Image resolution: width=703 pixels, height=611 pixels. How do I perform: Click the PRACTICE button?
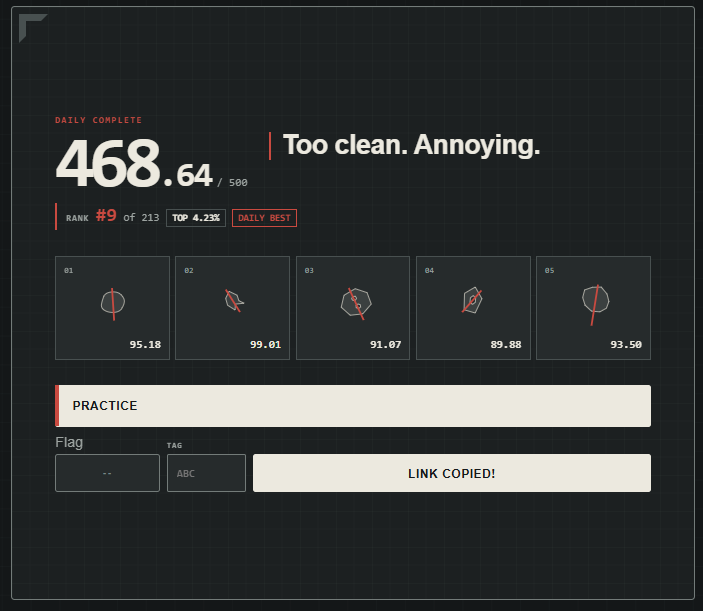coord(353,406)
